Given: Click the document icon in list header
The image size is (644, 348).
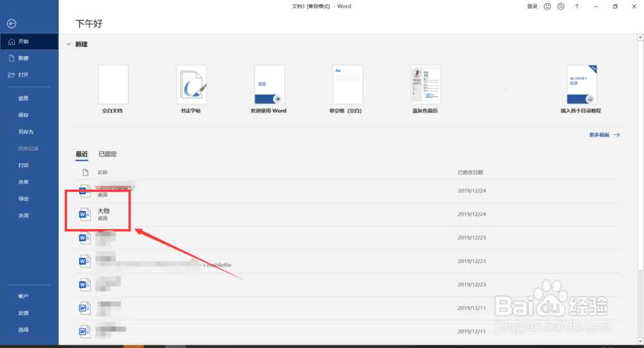Looking at the screenshot, I should (86, 172).
